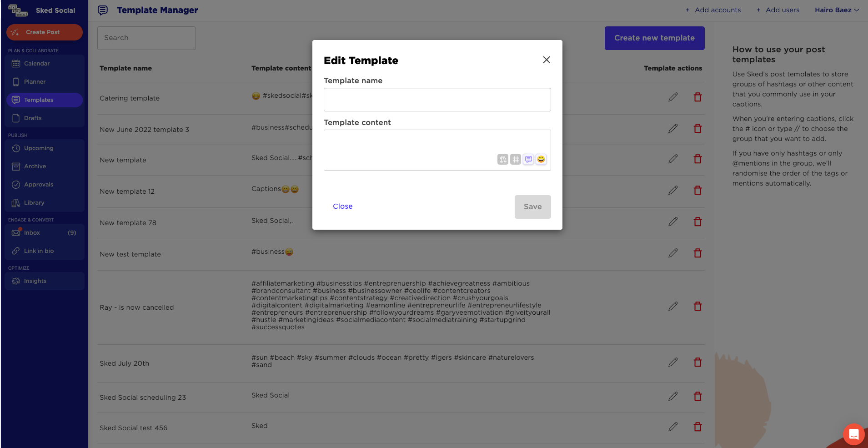Viewport: 868px width, 448px height.
Task: Click the pencil edit icon for Catering template
Action: point(673,97)
